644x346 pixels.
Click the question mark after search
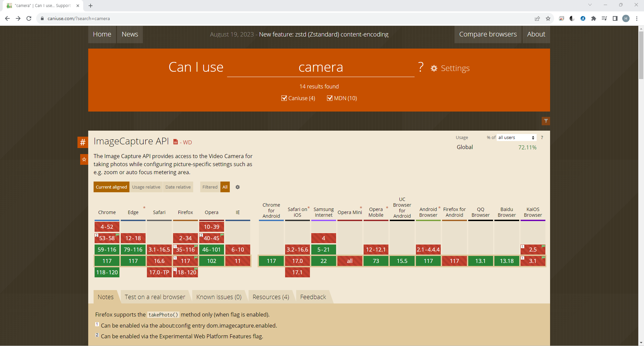click(x=421, y=67)
